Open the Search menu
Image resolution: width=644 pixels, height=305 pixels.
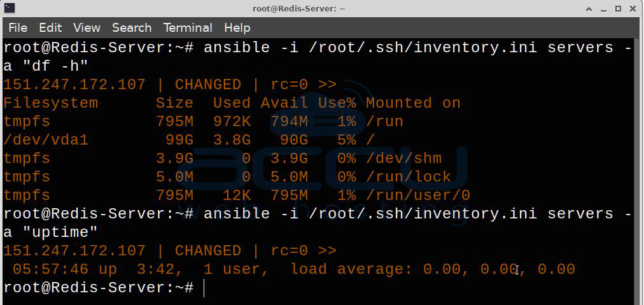[x=132, y=28]
